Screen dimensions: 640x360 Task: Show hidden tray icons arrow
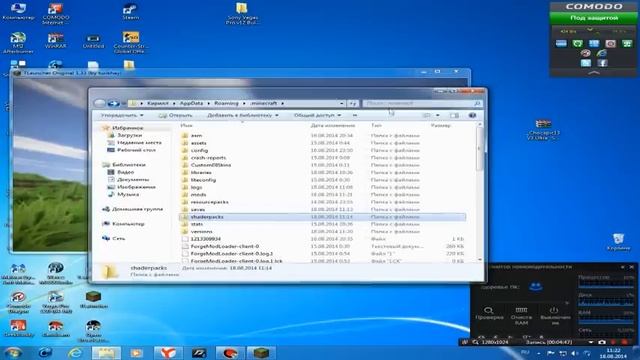tap(538, 353)
